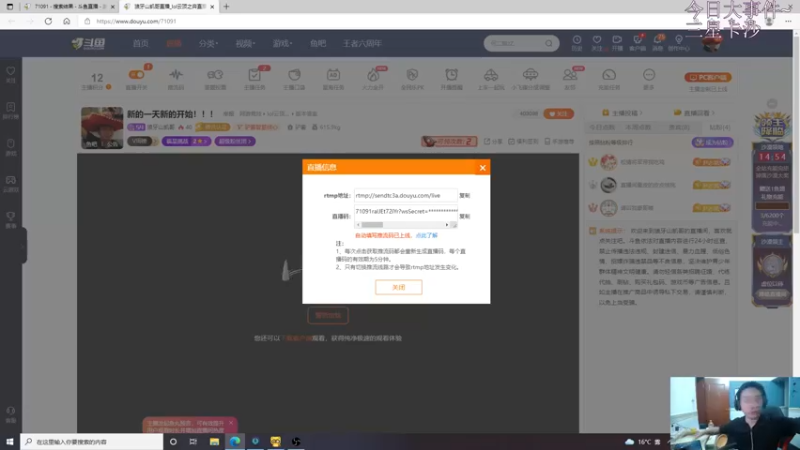Open Microsoft Edge from the taskbar
Image resolution: width=800 pixels, height=450 pixels.
click(x=235, y=441)
